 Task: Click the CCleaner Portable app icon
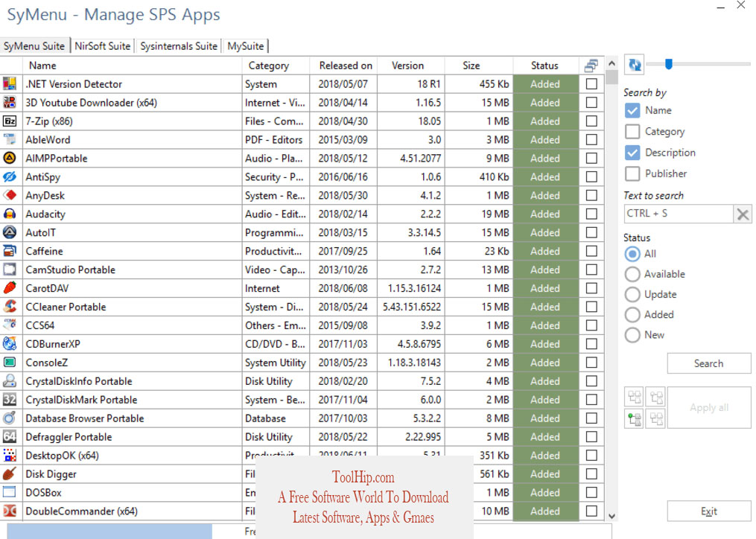(x=10, y=307)
